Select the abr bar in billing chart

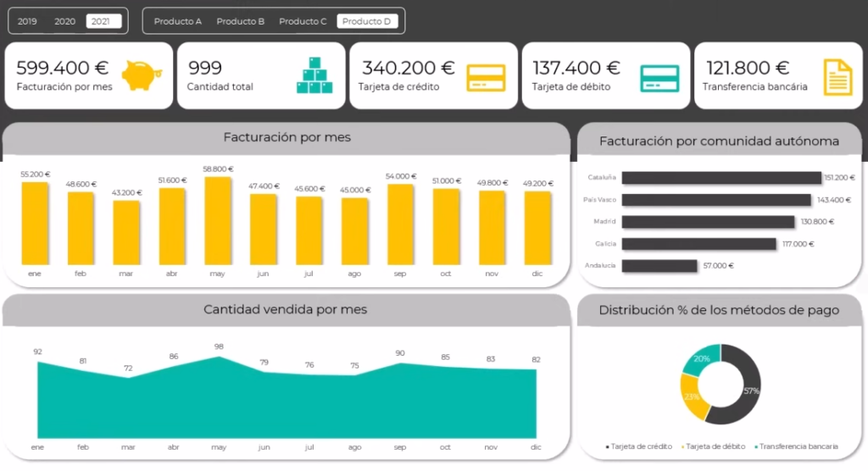(x=171, y=226)
